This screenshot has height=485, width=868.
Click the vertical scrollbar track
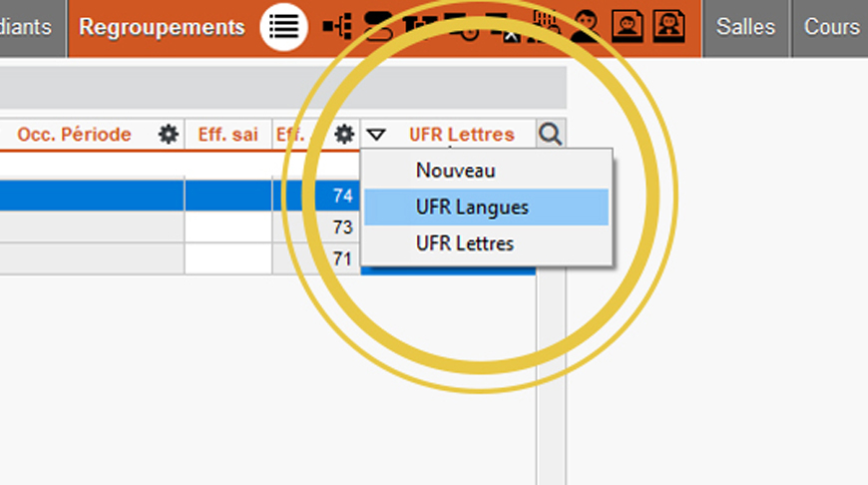[551, 376]
